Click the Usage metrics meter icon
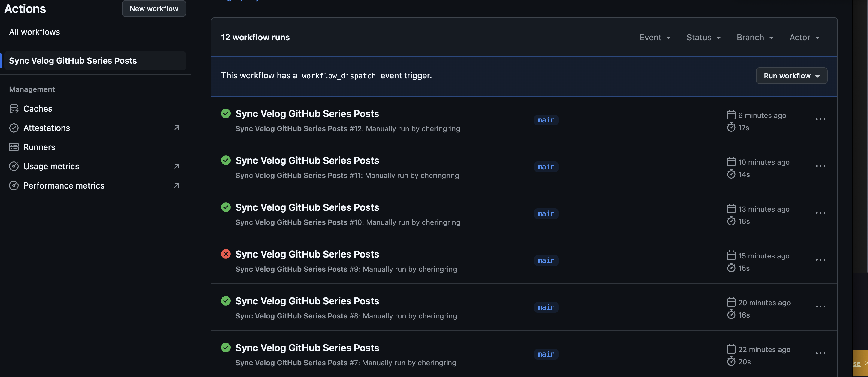The height and width of the screenshot is (377, 868). point(14,166)
